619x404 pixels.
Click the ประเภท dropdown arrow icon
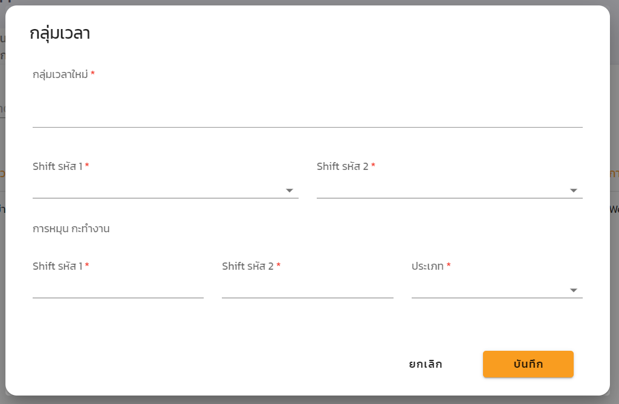click(x=573, y=291)
